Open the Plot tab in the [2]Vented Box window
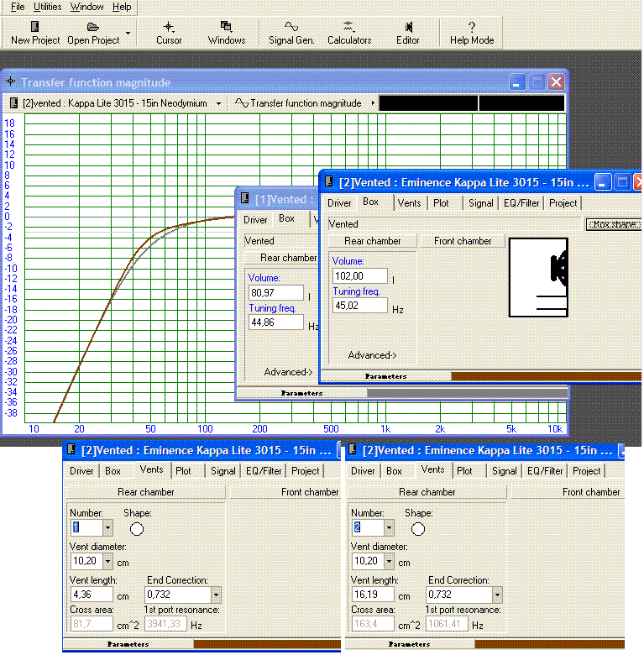Screen dimensions: 644x655 click(x=441, y=203)
